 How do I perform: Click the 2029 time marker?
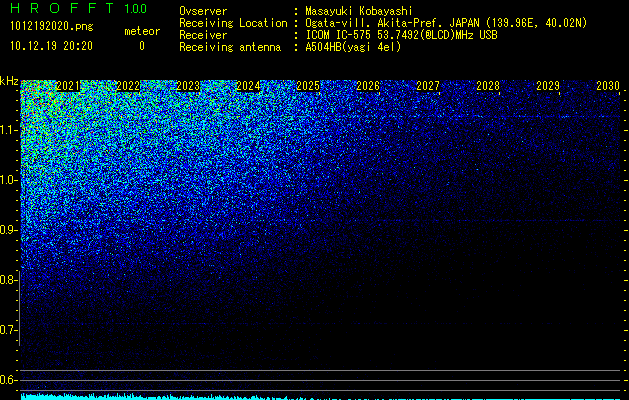[548, 86]
